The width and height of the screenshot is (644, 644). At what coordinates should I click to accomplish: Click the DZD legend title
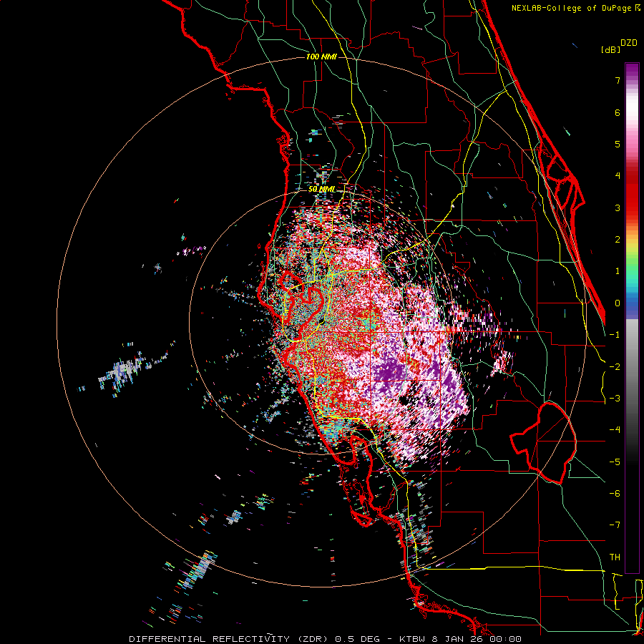click(629, 43)
